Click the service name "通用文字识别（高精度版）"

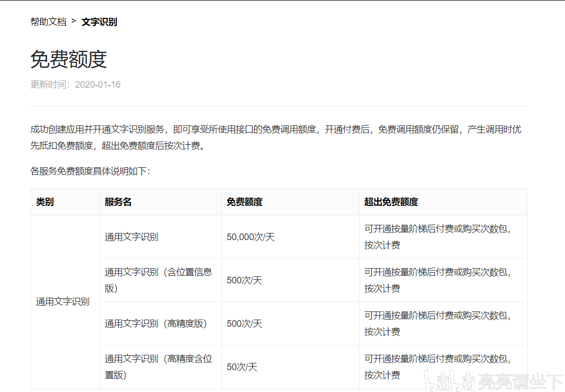(156, 324)
